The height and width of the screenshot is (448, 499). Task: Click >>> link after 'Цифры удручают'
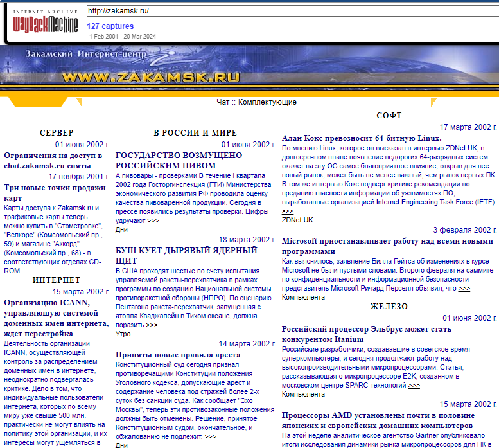pyautogui.click(x=153, y=220)
